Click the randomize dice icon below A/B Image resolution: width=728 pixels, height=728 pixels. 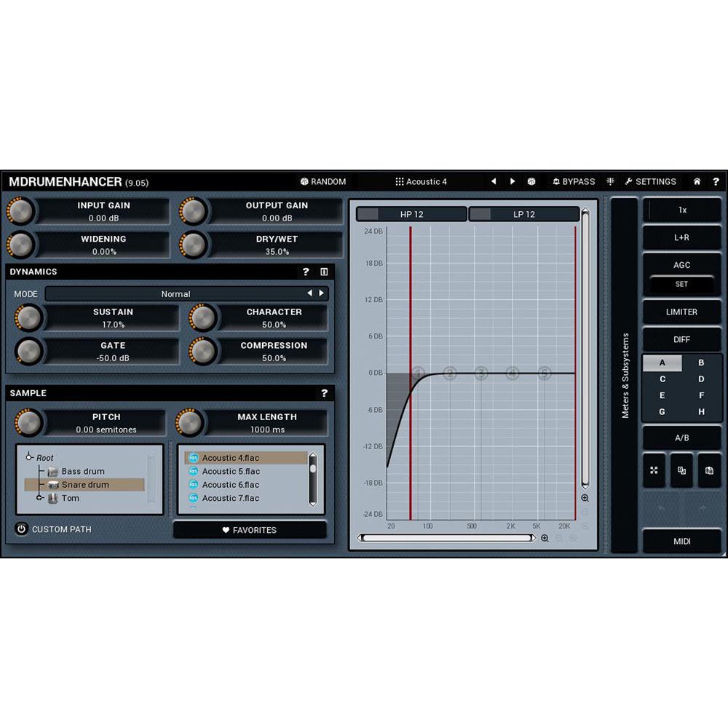pyautogui.click(x=653, y=470)
